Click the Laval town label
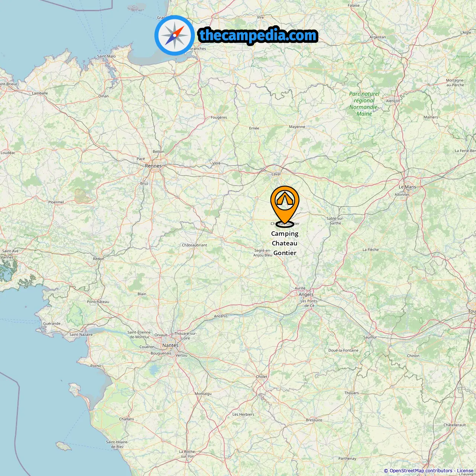476x476 pixels. pyautogui.click(x=276, y=174)
